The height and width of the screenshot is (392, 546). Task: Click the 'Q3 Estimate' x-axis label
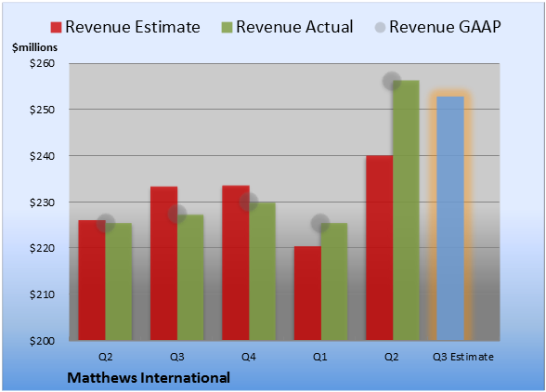463,357
